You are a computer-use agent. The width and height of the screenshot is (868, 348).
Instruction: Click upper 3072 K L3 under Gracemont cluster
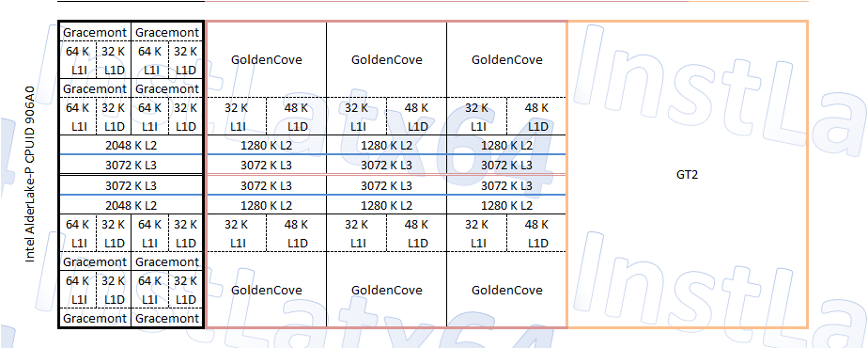click(132, 165)
